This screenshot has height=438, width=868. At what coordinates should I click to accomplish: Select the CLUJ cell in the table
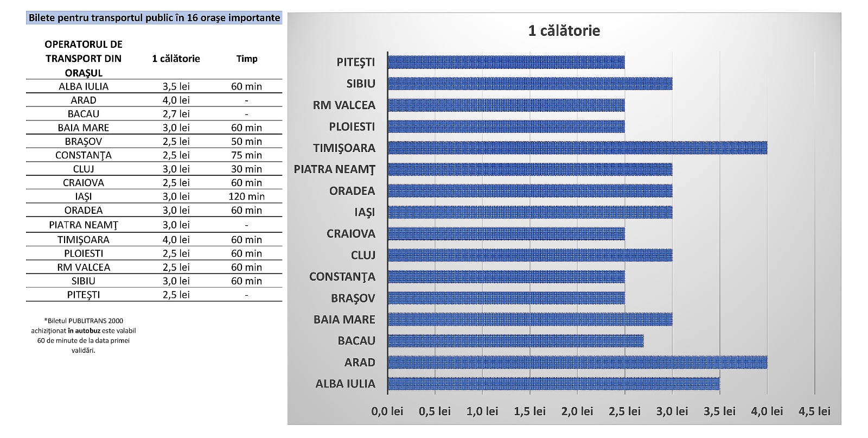click(84, 169)
